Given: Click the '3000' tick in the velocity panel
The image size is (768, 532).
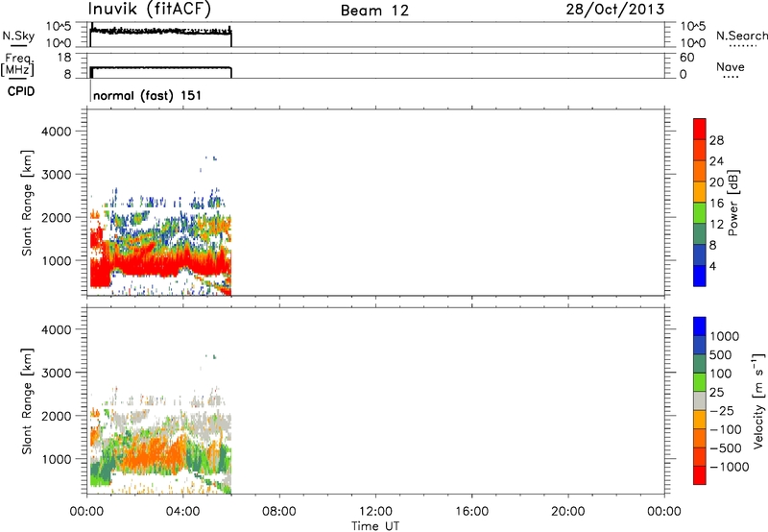Looking at the screenshot, I should 56,373.
